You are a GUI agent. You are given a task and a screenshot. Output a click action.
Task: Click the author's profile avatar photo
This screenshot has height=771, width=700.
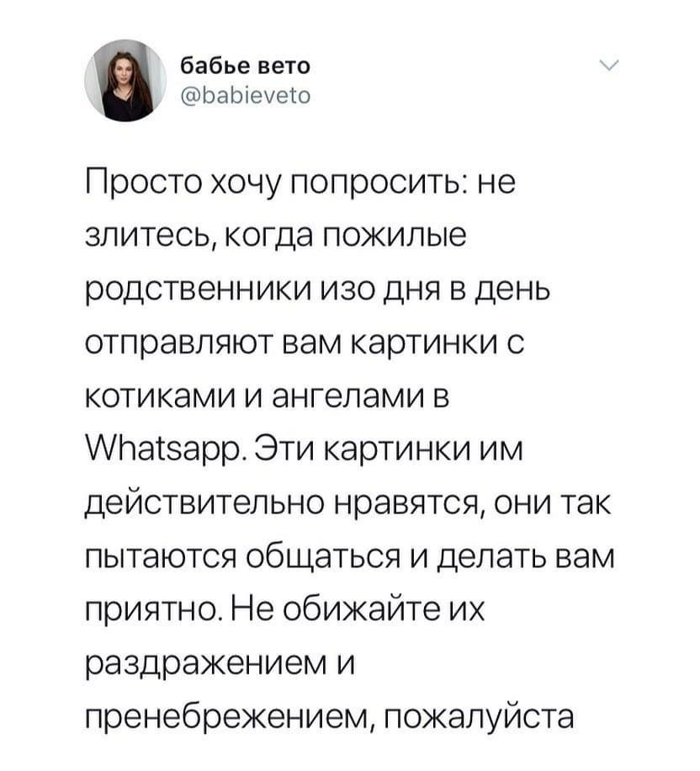[126, 81]
